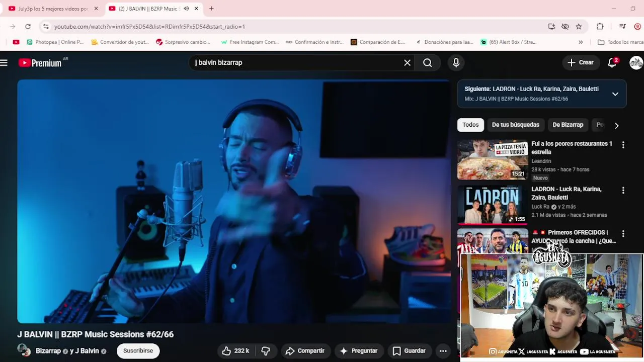The image size is (644, 362).
Task: Open the '(65) Alert Box / Stre...' bookmark
Action: [x=509, y=42]
